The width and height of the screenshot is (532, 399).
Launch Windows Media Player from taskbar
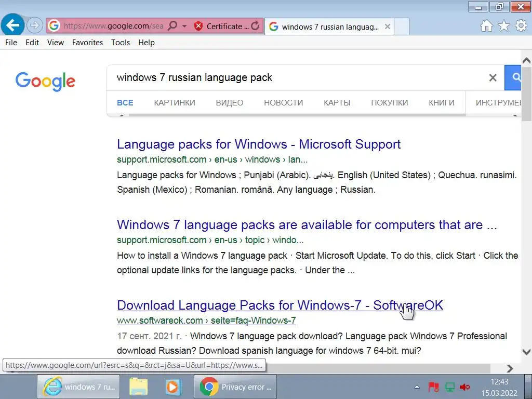click(173, 387)
